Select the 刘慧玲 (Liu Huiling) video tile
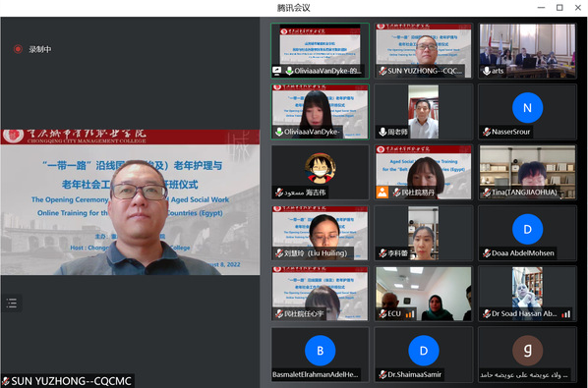The height and width of the screenshot is (388, 588). pos(320,233)
